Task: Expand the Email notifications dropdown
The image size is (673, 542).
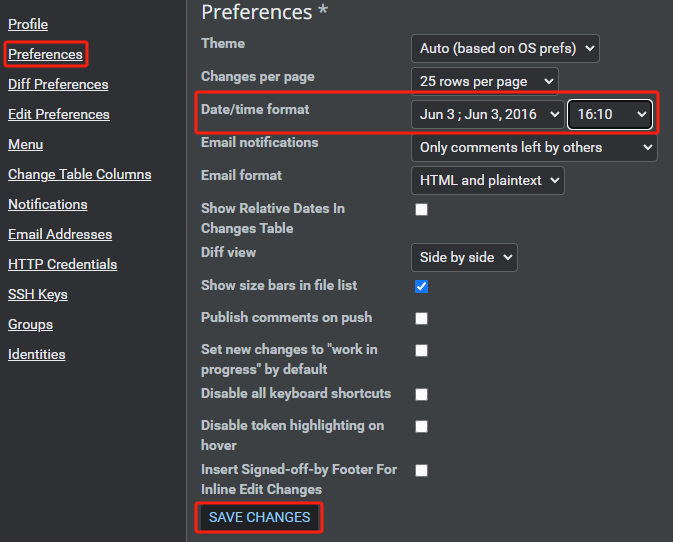Action: [533, 147]
